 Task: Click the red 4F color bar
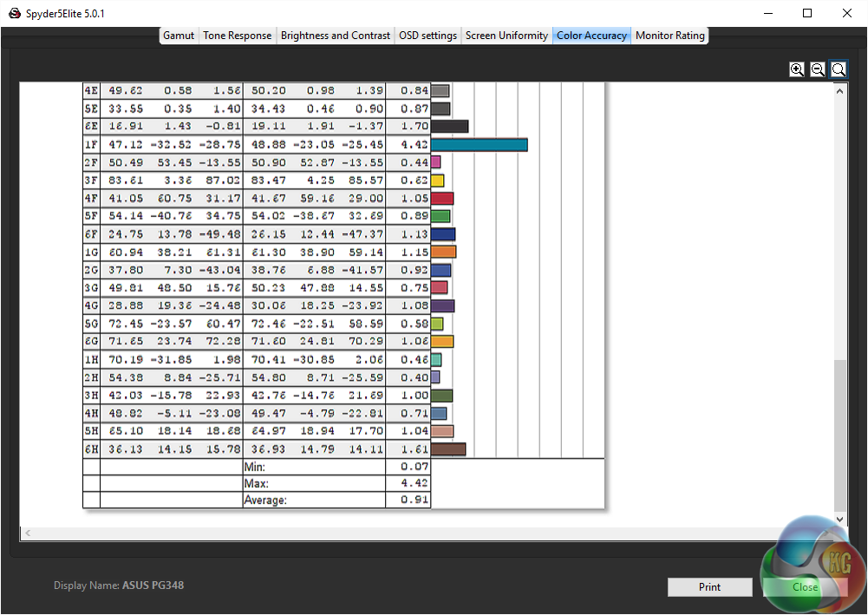442,198
